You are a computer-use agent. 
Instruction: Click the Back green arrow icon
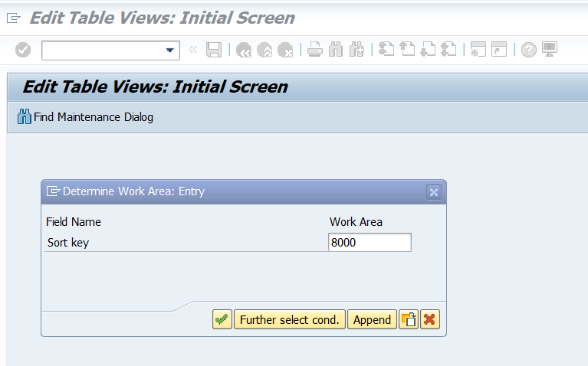point(244,50)
